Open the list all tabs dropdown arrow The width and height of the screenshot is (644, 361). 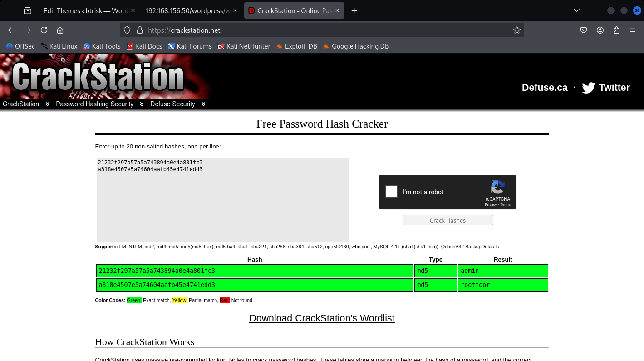pos(577,10)
